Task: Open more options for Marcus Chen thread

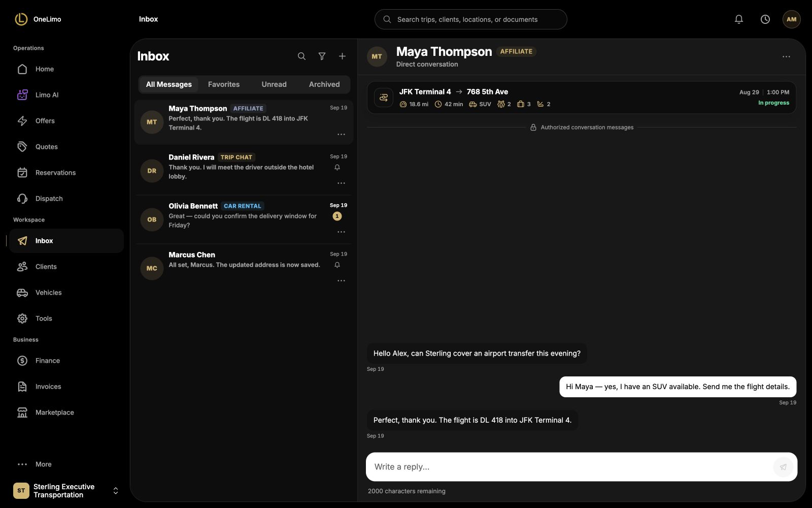Action: click(x=341, y=281)
